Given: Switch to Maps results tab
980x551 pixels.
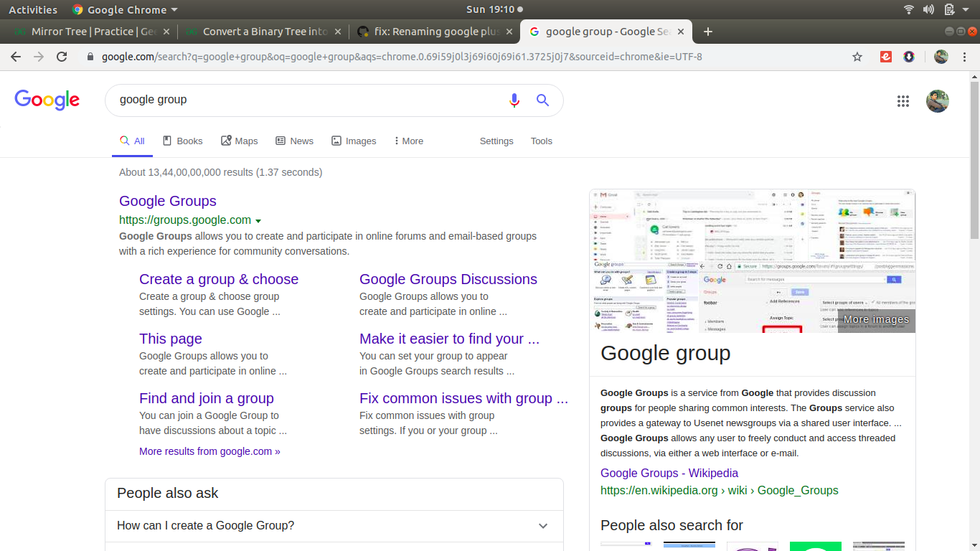Looking at the screenshot, I should coord(240,141).
